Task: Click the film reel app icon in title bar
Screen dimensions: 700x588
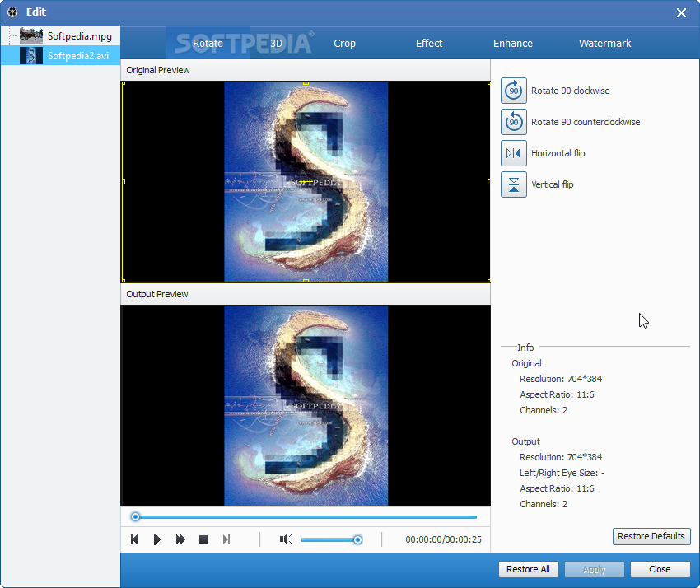Action: (12, 12)
